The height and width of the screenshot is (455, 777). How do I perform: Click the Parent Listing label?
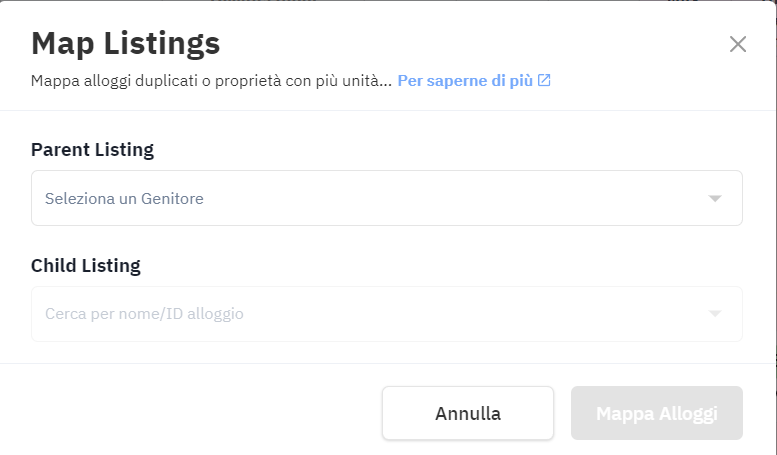tap(93, 150)
